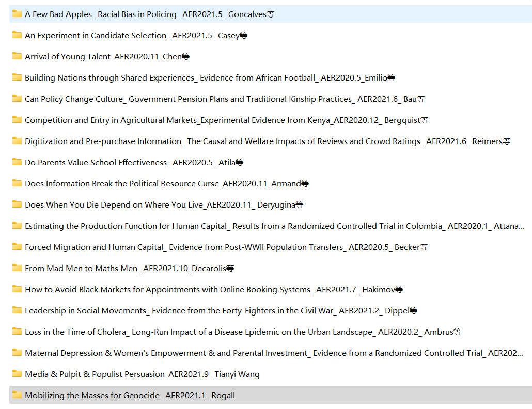Click folder icon beside An Experiment in Candidate Selection
The image size is (532, 409).
point(17,35)
